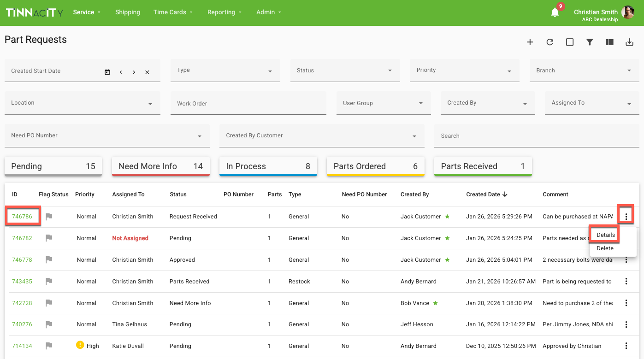This screenshot has height=359, width=644.
Task: Click the Tinnacity logo
Action: [x=35, y=12]
